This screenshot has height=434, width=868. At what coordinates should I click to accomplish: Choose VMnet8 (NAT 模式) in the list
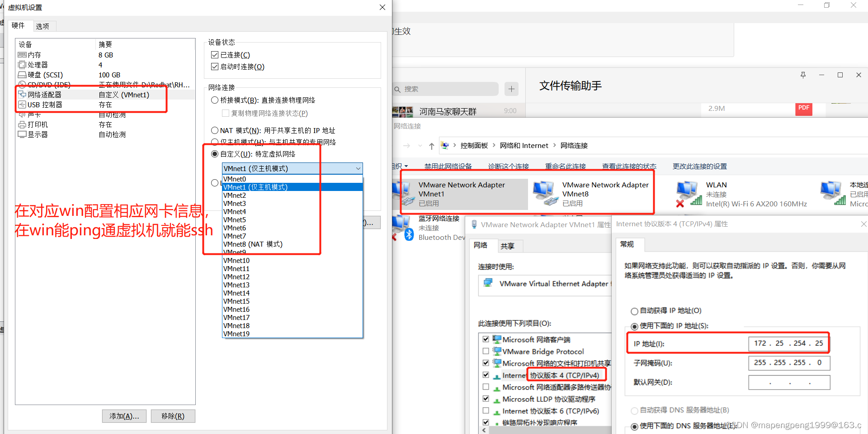(292, 244)
